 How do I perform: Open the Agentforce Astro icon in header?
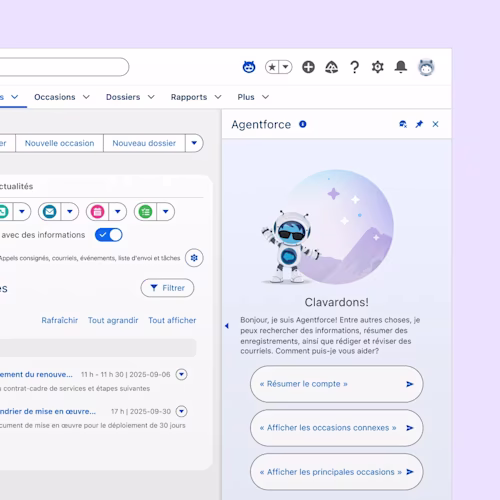(249, 67)
